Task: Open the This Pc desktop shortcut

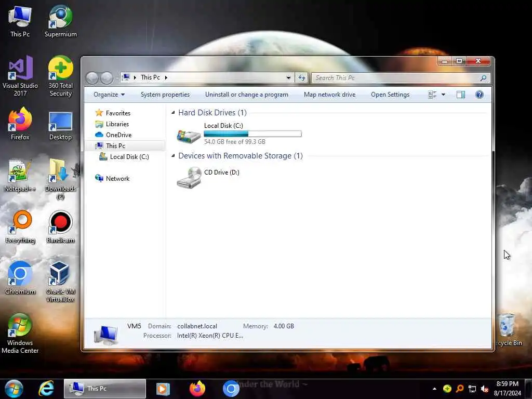Action: pyautogui.click(x=20, y=21)
